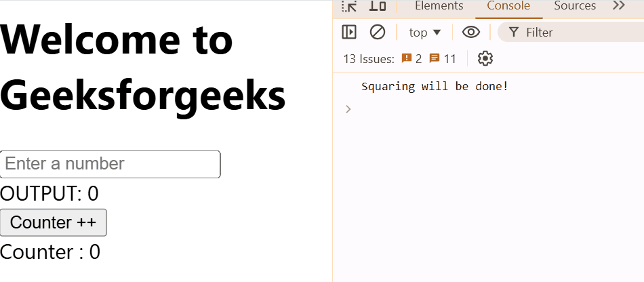Click the console prompt chevron

pos(348,108)
